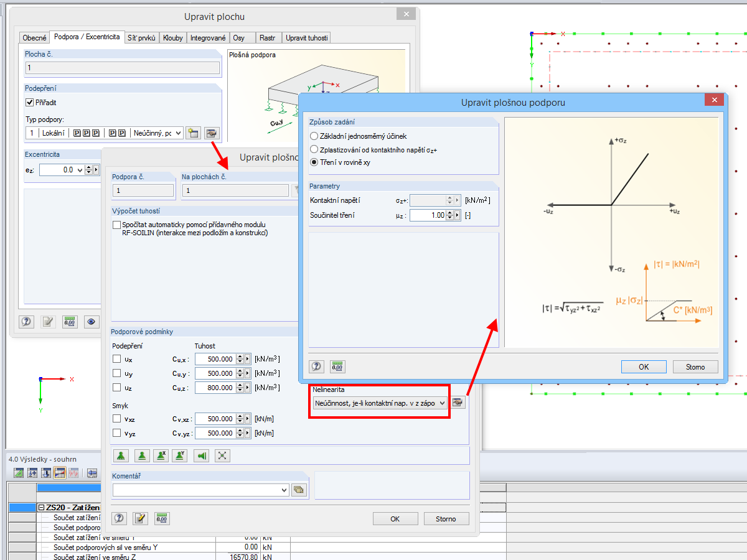This screenshot has width=747, height=560.
Task: Click comment library icon beside Komentář field
Action: (299, 490)
